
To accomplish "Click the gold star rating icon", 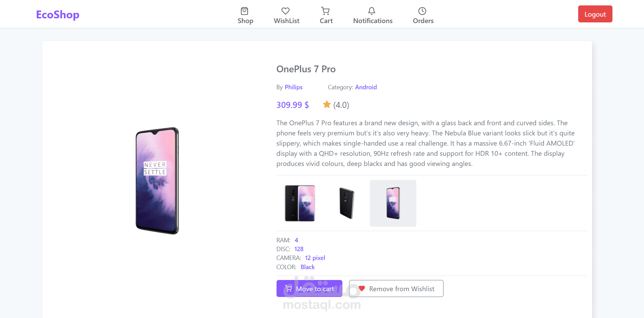I will [x=327, y=105].
